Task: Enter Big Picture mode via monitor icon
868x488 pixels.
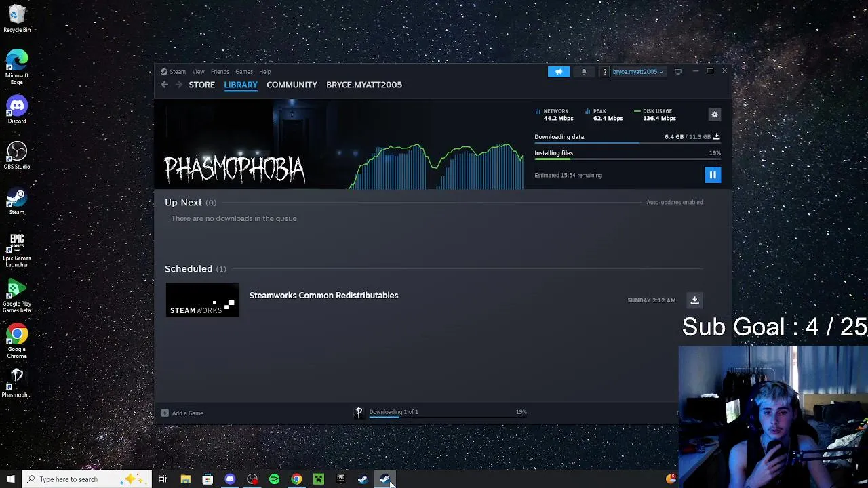Action: tap(678, 72)
